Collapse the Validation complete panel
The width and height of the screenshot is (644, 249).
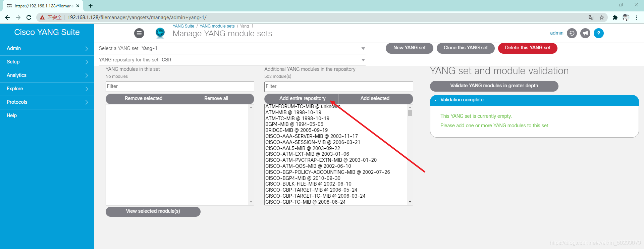(534, 100)
